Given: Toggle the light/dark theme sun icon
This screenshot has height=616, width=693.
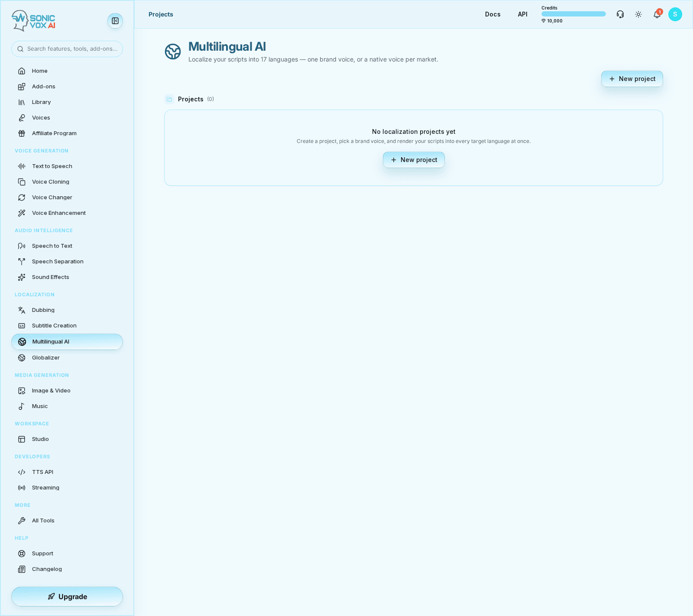Looking at the screenshot, I should point(638,14).
